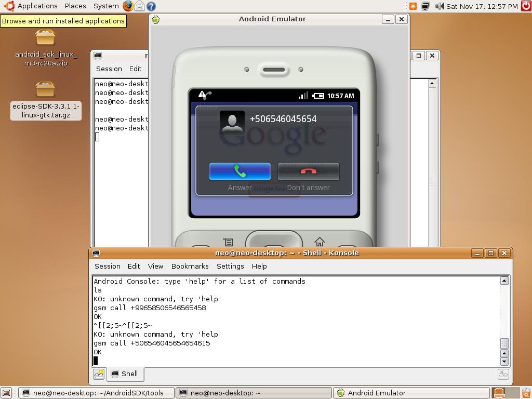Click 'gsm call +99658506546565458' line in Konsole
The width and height of the screenshot is (532, 399).
pyautogui.click(x=150, y=308)
